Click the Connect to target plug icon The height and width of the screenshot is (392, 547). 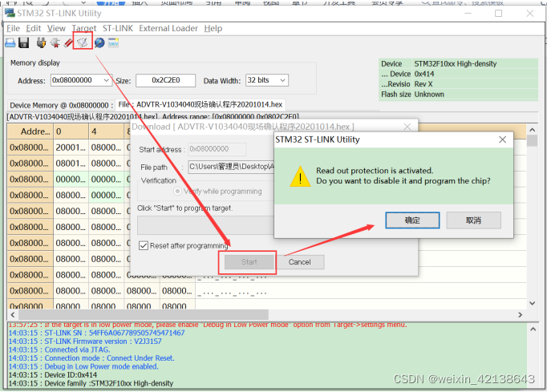click(x=41, y=43)
